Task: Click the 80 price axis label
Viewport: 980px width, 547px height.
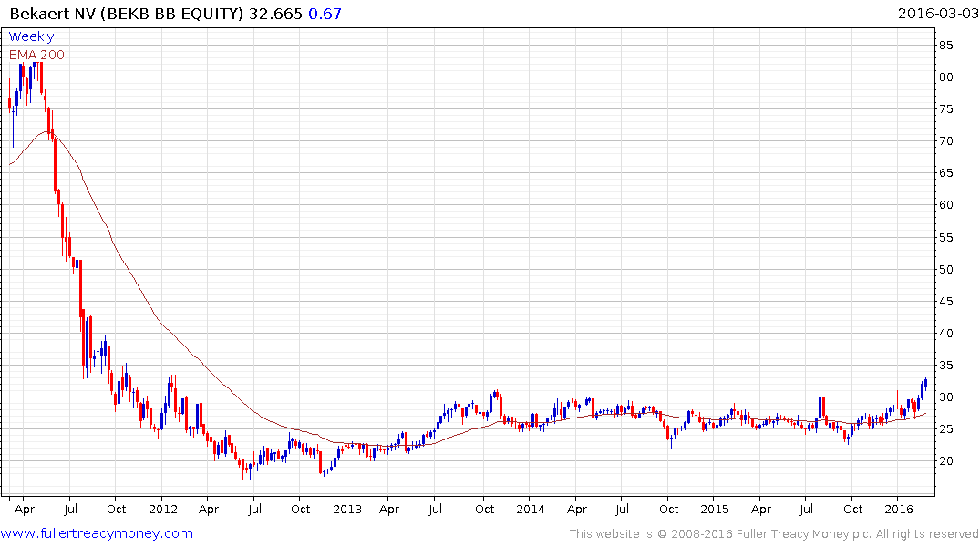Action: pos(945,77)
